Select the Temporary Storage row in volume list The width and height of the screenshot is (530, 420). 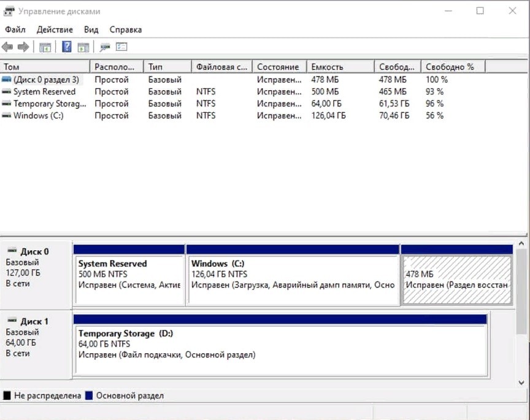pyautogui.click(x=49, y=104)
